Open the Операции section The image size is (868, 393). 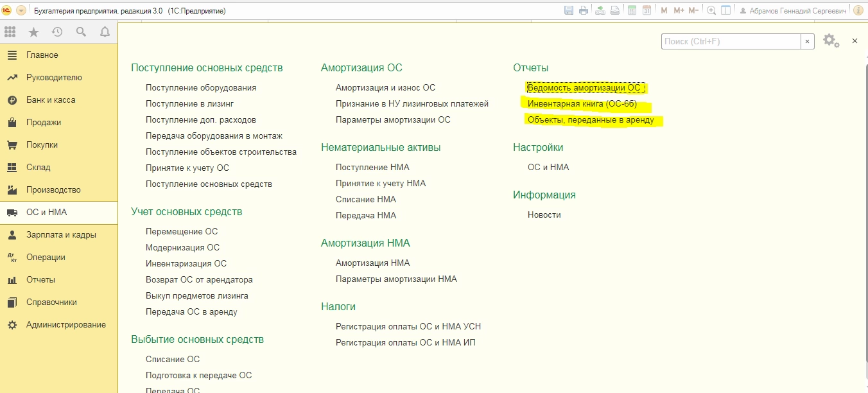coord(59,258)
